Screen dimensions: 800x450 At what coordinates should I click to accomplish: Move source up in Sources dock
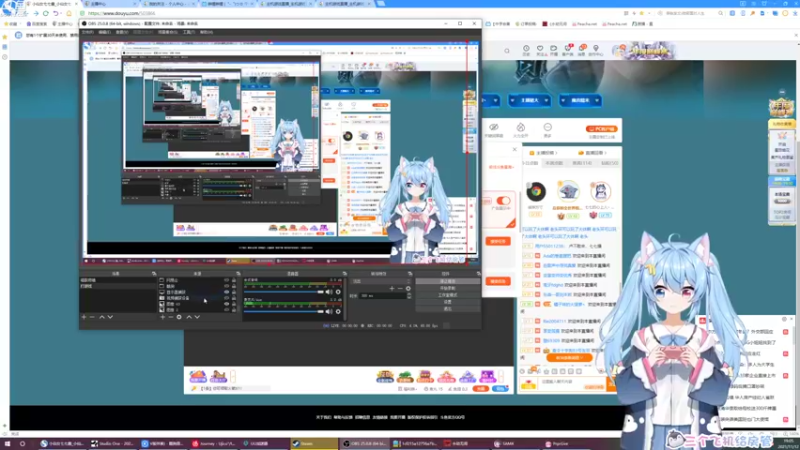tap(189, 317)
